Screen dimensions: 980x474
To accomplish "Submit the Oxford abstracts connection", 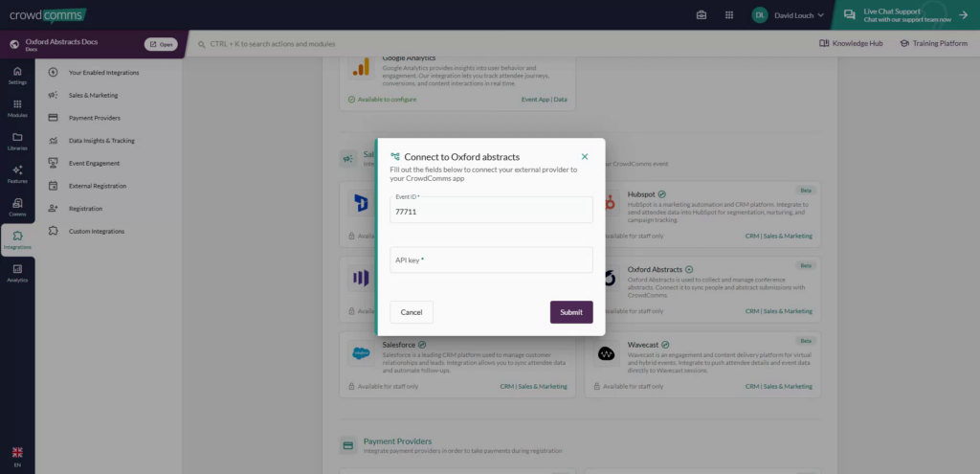I will pos(571,312).
